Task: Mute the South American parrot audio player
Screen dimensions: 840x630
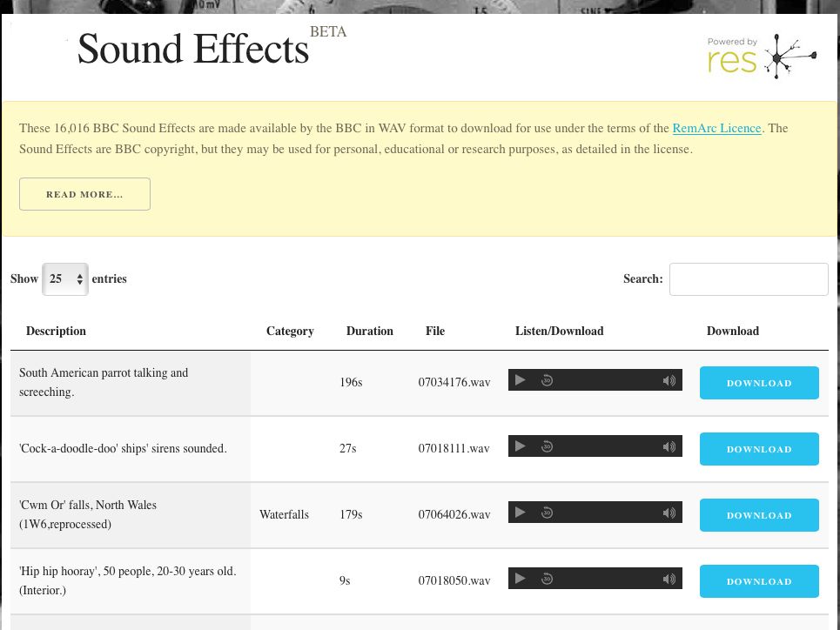Action: (669, 380)
